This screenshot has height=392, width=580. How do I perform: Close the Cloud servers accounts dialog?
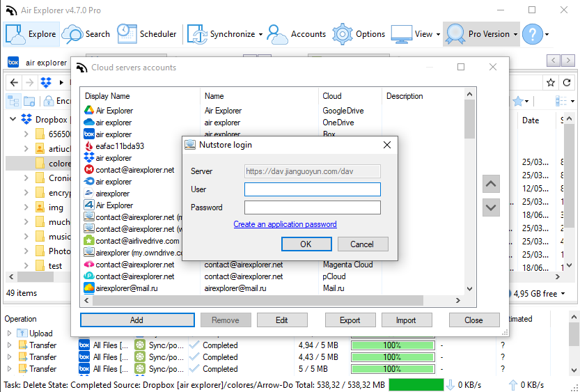click(474, 320)
